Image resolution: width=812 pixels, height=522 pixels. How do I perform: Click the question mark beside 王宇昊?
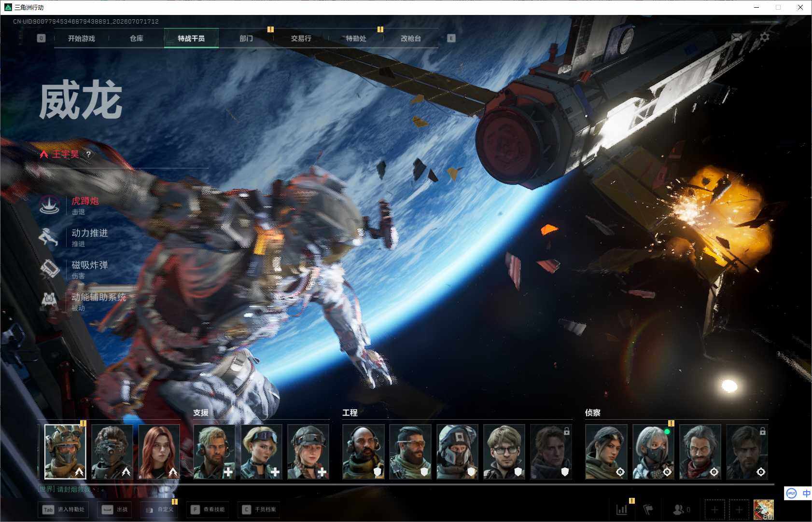[88, 154]
